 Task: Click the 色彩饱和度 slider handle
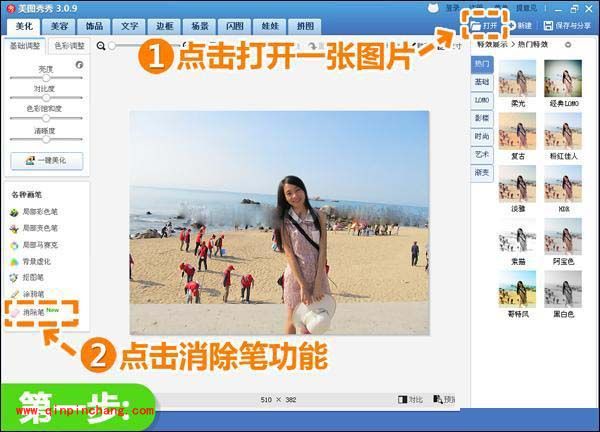click(46, 118)
